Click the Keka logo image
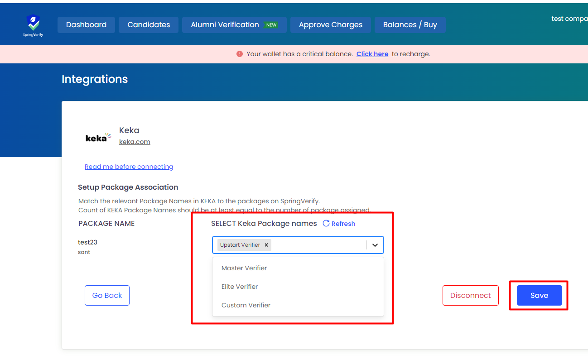 click(98, 138)
